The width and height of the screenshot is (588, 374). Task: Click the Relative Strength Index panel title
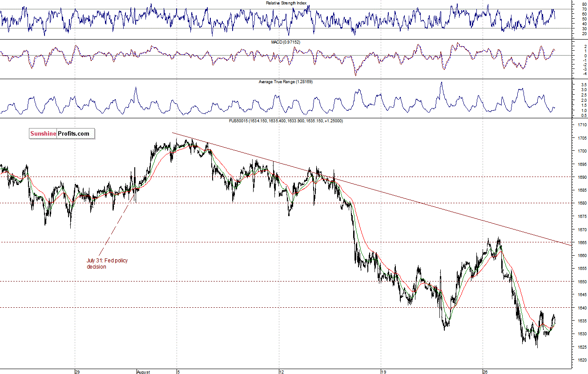286,3
